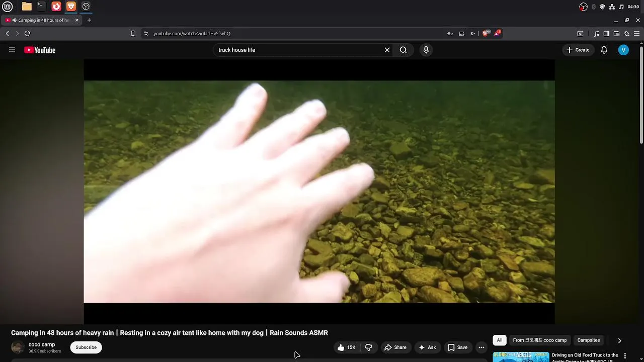Screen dimensions: 644x362
Task: Launch the Terminal from the panel
Action: click(x=41, y=7)
